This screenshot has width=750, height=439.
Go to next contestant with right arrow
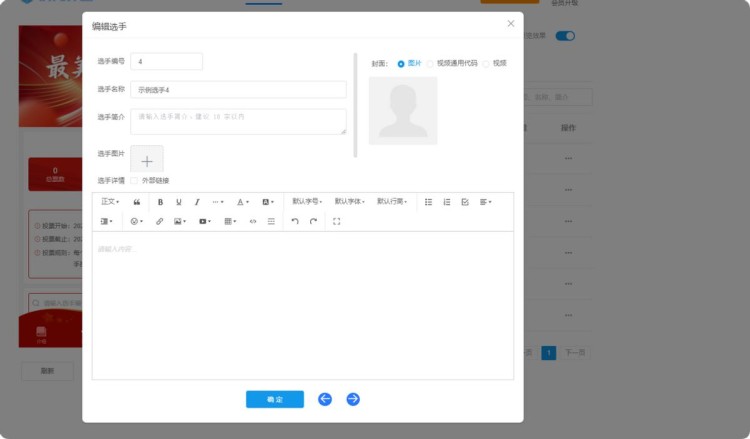(x=353, y=399)
